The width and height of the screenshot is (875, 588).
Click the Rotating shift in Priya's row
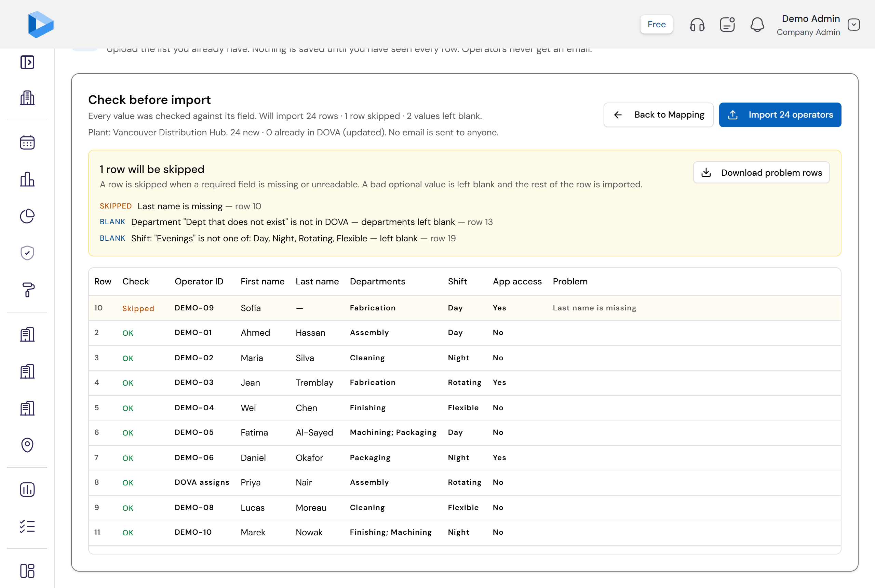[x=464, y=482]
